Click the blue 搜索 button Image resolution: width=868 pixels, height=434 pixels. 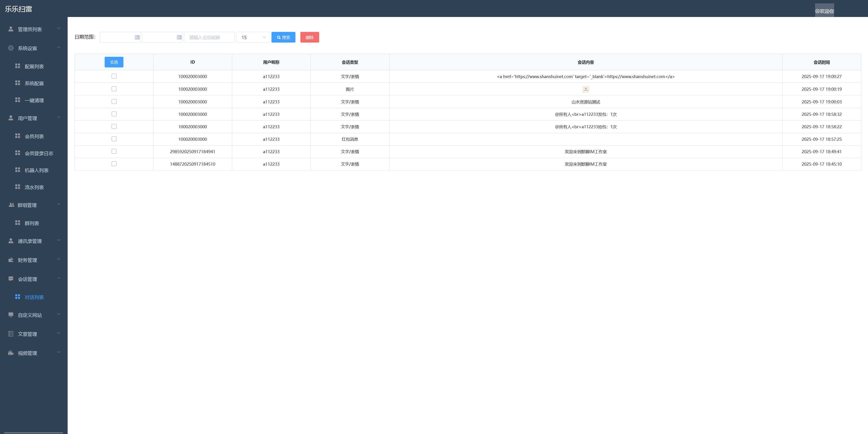click(x=283, y=37)
